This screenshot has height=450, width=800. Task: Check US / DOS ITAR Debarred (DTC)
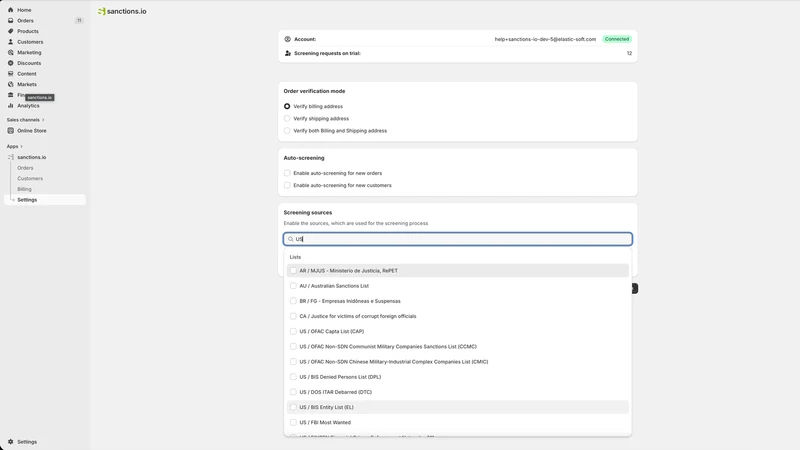(293, 392)
